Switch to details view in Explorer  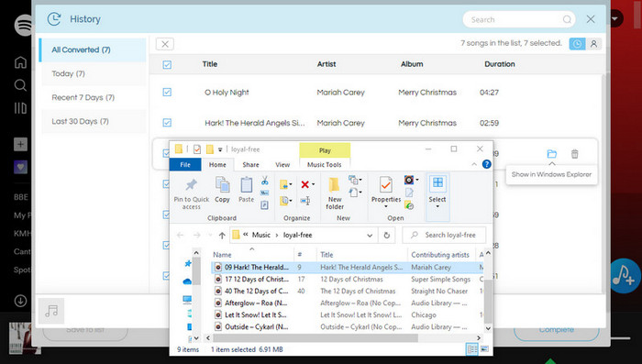coord(471,349)
